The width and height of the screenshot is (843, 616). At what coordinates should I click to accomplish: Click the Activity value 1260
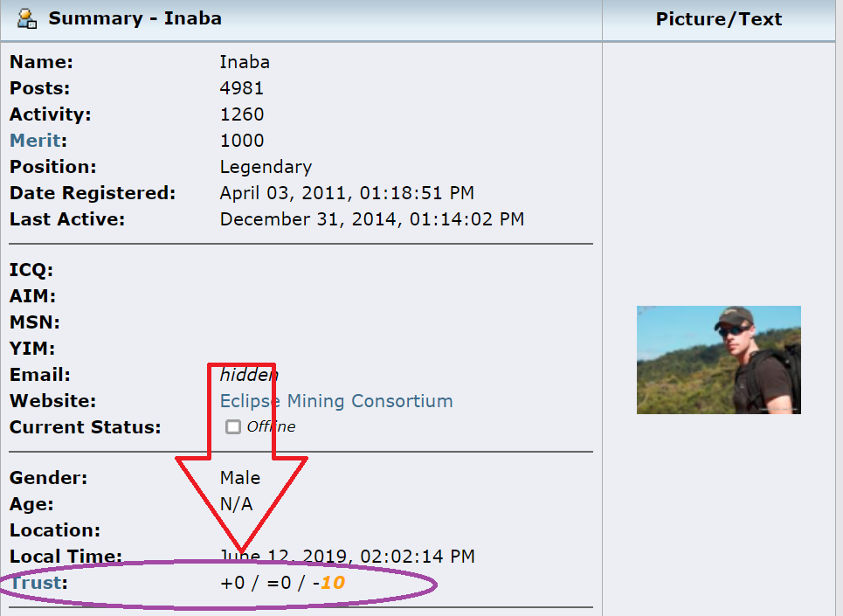[x=242, y=114]
